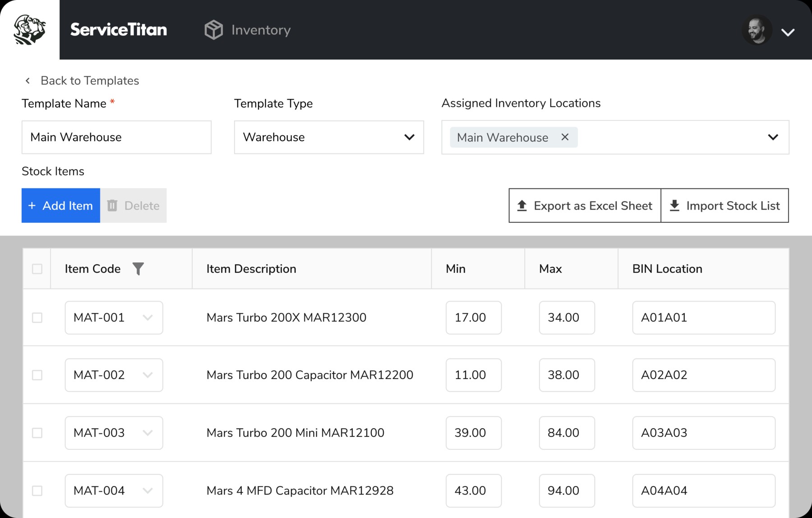Viewport: 812px width, 518px height.
Task: Edit BIN Location A03A03 field
Action: 704,433
